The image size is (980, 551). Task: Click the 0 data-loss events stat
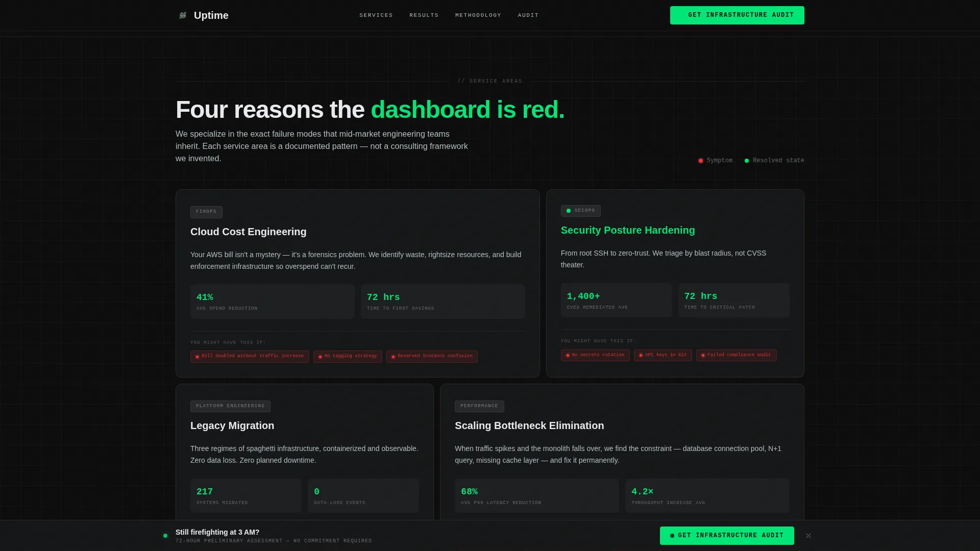[x=363, y=496]
